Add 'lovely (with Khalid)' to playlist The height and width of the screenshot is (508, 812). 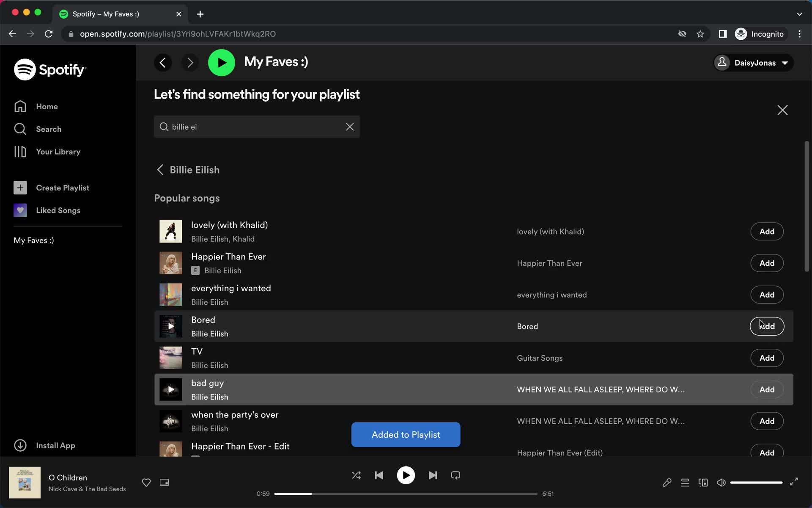(766, 231)
